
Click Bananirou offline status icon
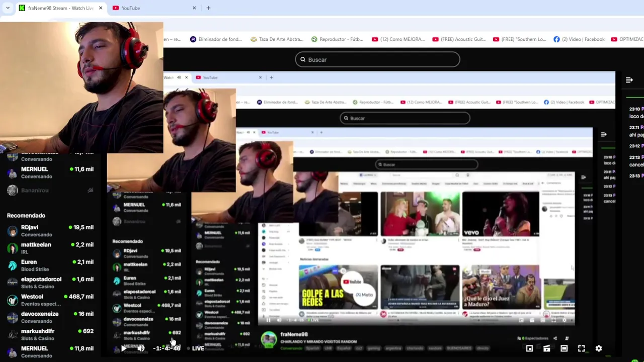coord(90,191)
